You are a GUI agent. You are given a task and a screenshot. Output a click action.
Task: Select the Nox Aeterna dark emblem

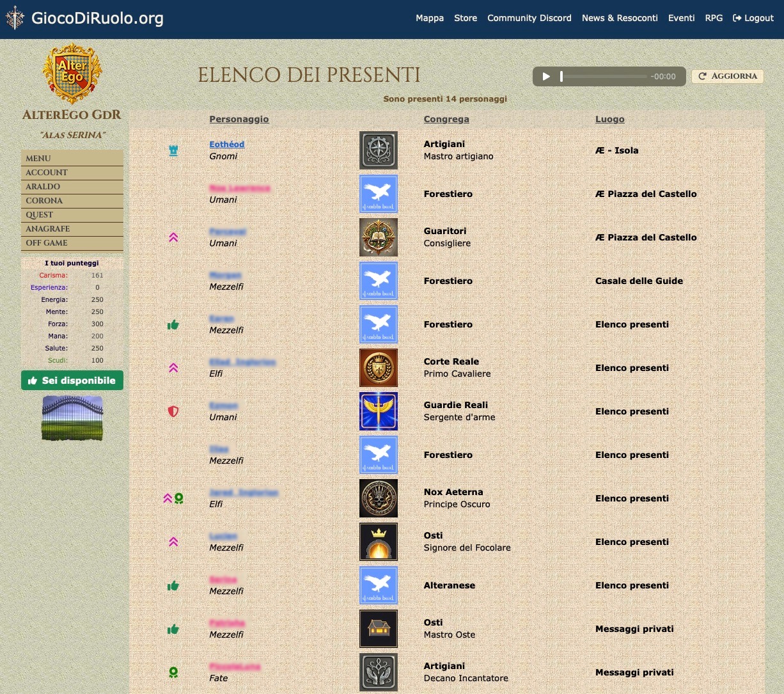click(378, 498)
